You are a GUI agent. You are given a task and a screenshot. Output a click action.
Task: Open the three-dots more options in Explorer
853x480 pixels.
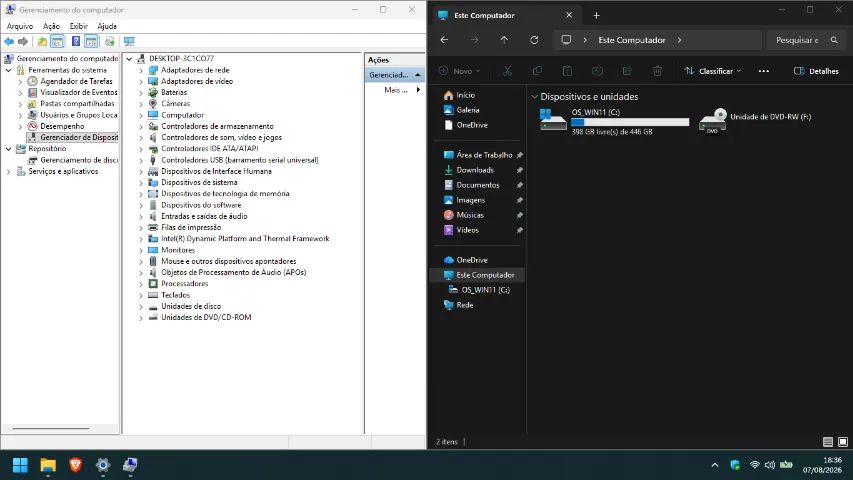pos(764,71)
